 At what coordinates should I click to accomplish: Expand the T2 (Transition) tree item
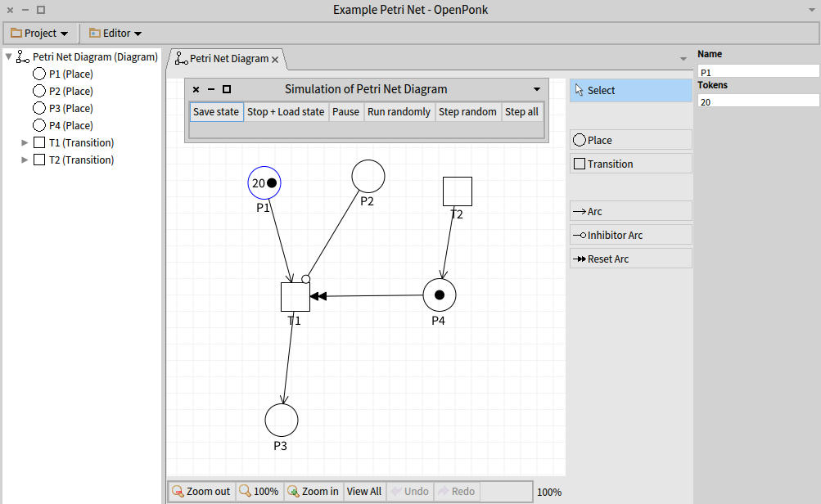click(25, 160)
